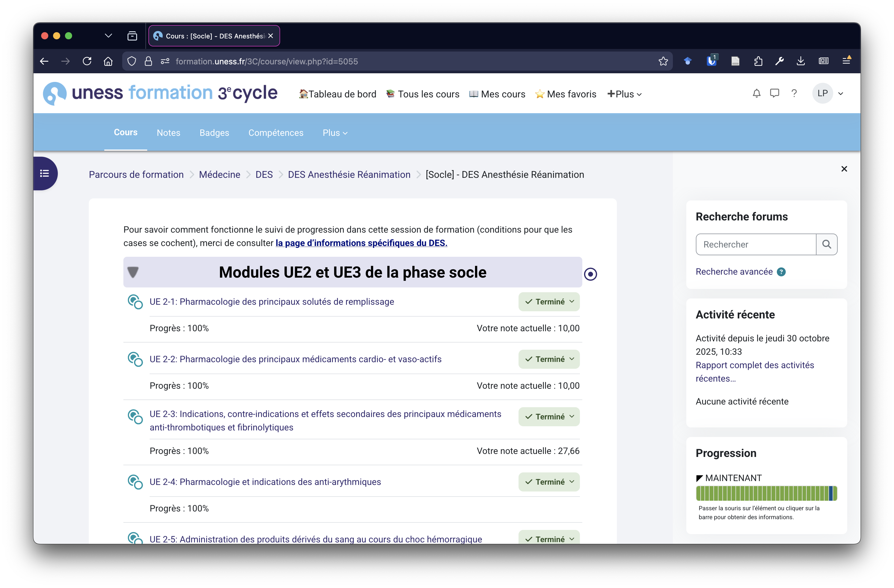Bookmark page with the star icon

point(663,61)
